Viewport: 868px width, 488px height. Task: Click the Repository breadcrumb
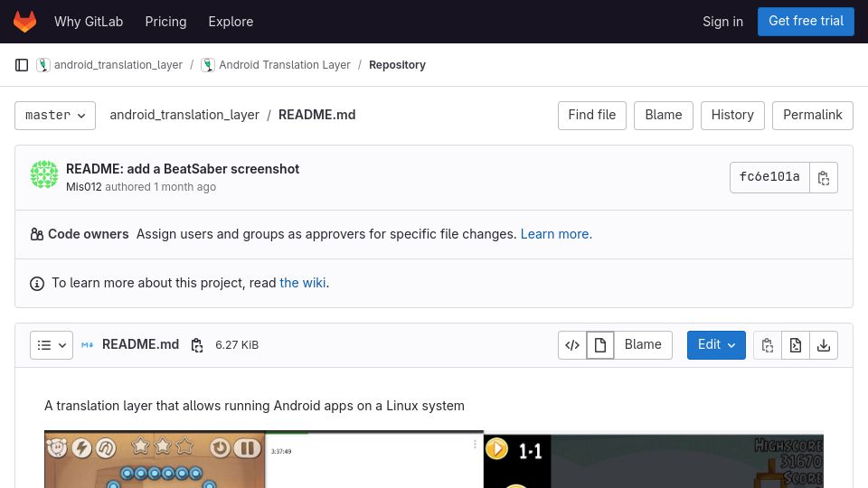tap(397, 65)
